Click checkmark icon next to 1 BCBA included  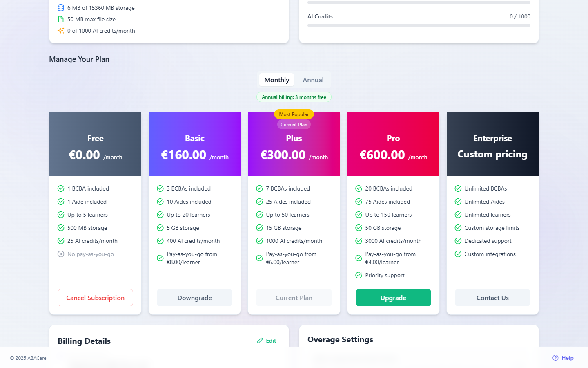pyautogui.click(x=61, y=188)
